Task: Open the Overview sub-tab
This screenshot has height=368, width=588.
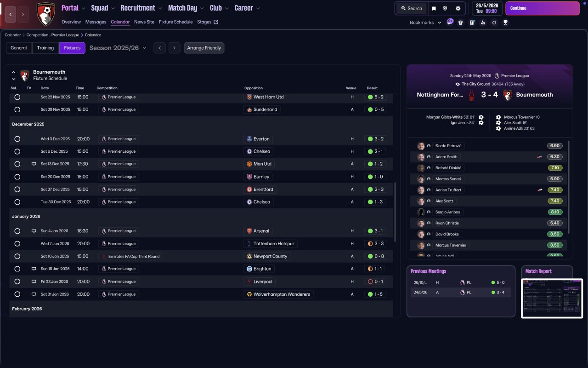Action: point(71,22)
